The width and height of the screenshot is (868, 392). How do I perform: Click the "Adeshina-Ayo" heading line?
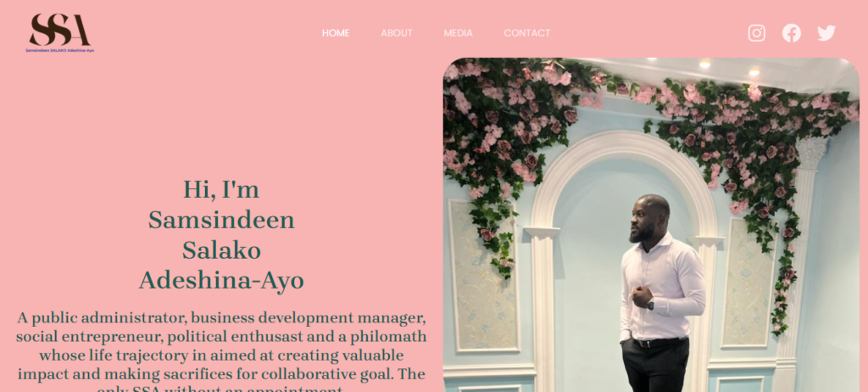[221, 281]
